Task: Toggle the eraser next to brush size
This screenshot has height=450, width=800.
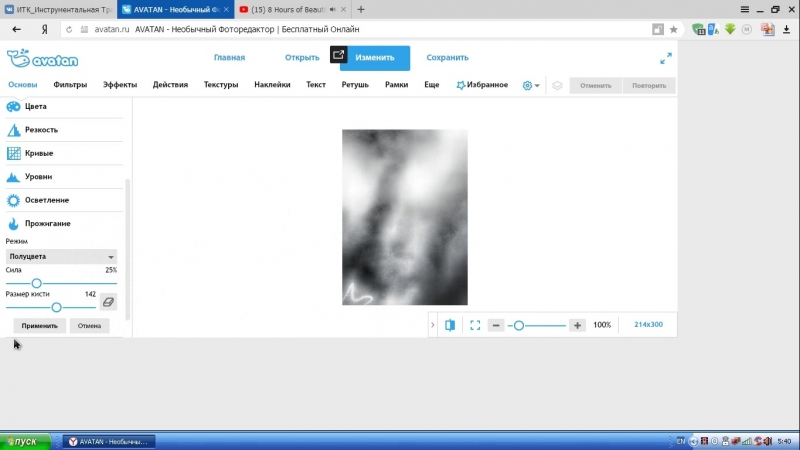Action: (108, 302)
